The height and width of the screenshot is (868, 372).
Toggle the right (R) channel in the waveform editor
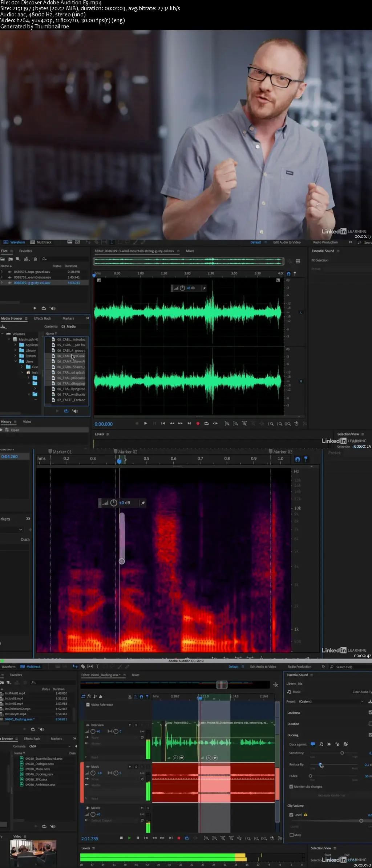[301, 381]
